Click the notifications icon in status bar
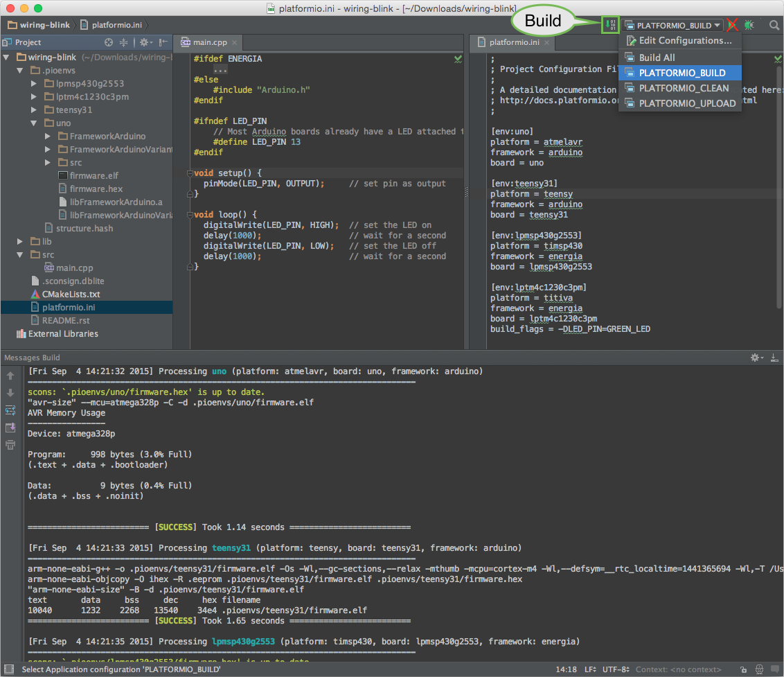 (x=775, y=669)
